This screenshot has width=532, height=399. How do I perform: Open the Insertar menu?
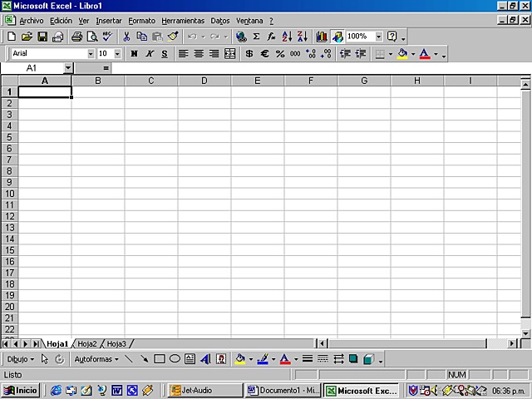[x=109, y=21]
